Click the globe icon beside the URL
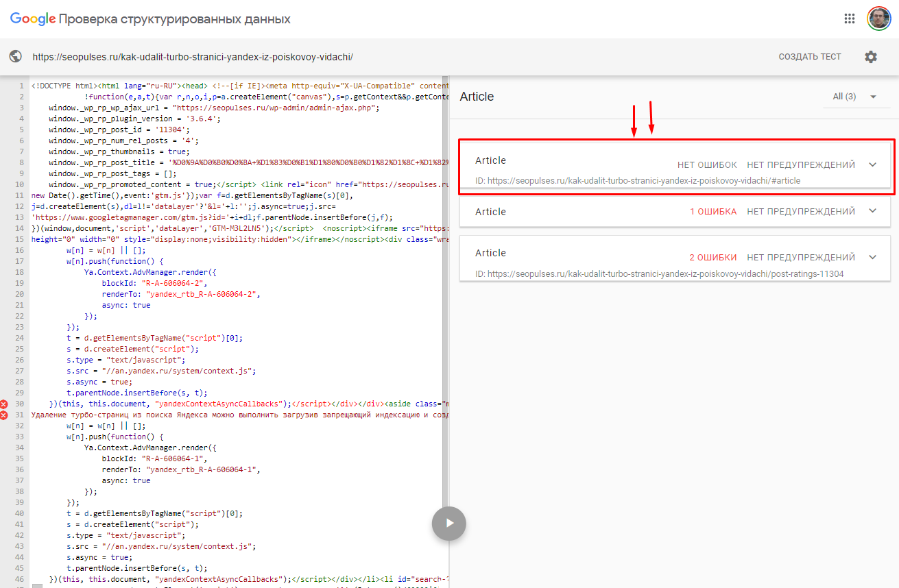The image size is (899, 588). 16,57
